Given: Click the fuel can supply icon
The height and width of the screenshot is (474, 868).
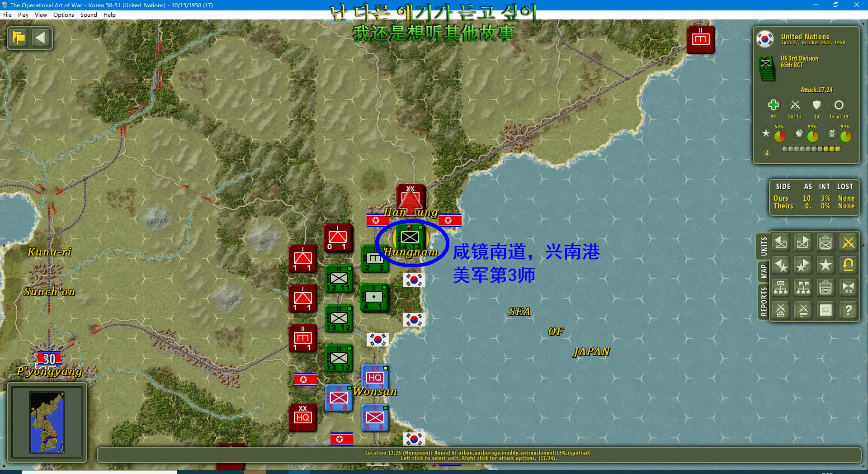Looking at the screenshot, I should pos(831,133).
